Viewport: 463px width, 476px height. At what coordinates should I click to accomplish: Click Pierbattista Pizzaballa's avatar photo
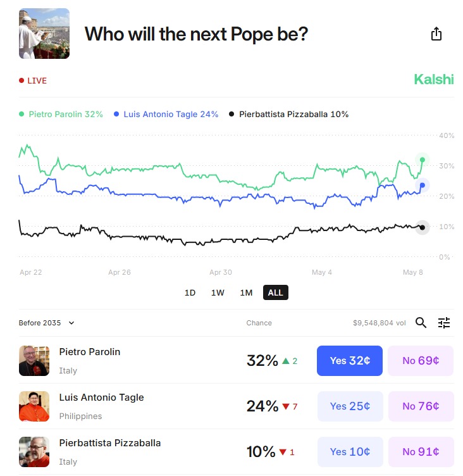(x=34, y=452)
